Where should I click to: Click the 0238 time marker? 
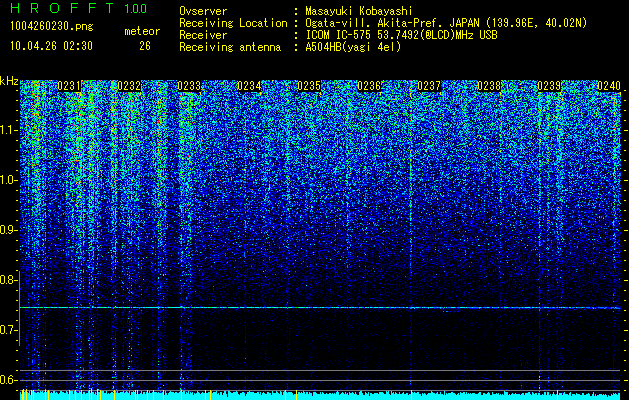click(489, 86)
